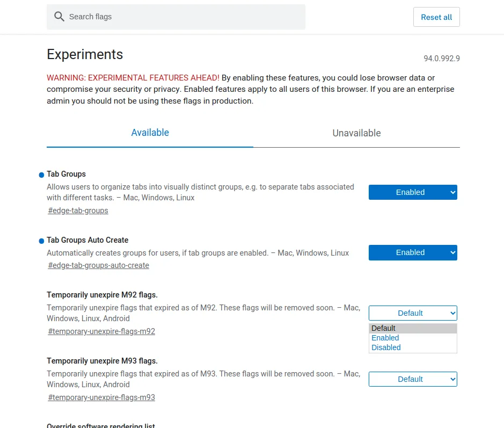Click the version number 94.0.992.9

(441, 59)
